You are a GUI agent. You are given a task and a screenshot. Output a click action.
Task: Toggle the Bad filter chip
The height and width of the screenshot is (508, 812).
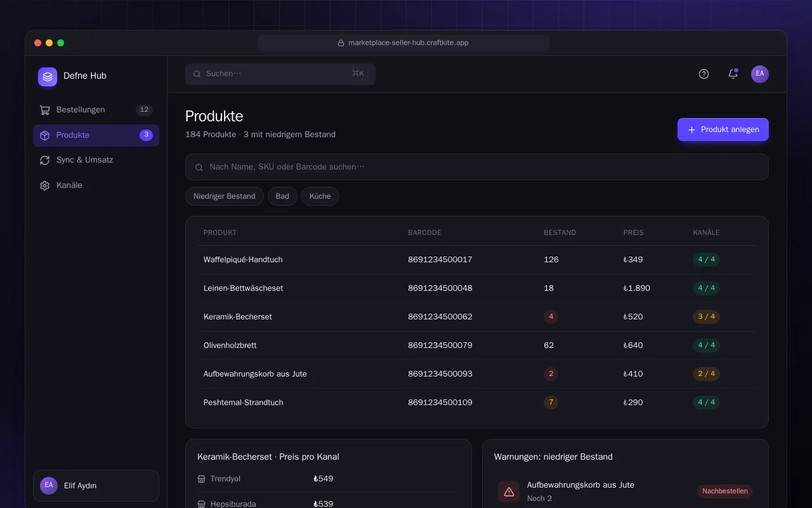pyautogui.click(x=282, y=196)
